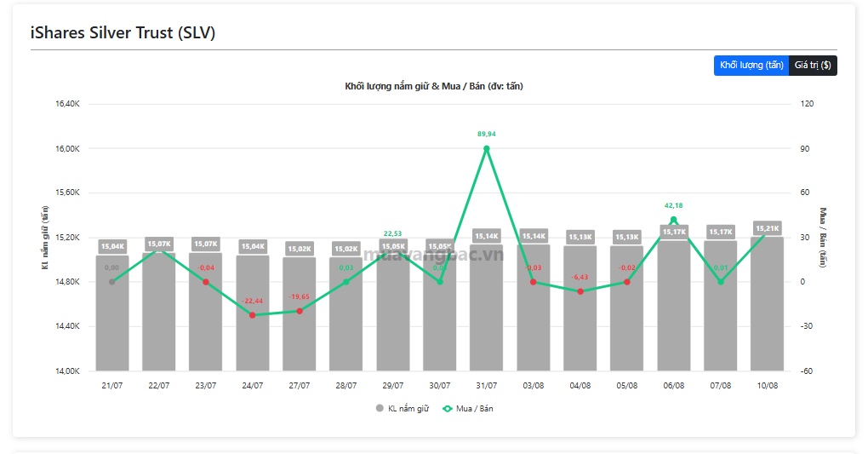Click the 16,40K left axis label
The height and width of the screenshot is (454, 868).
point(67,104)
